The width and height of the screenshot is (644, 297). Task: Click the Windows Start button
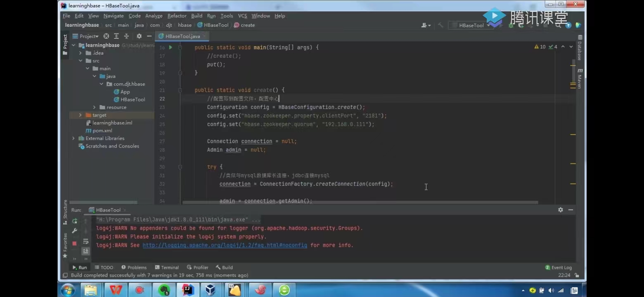68,290
